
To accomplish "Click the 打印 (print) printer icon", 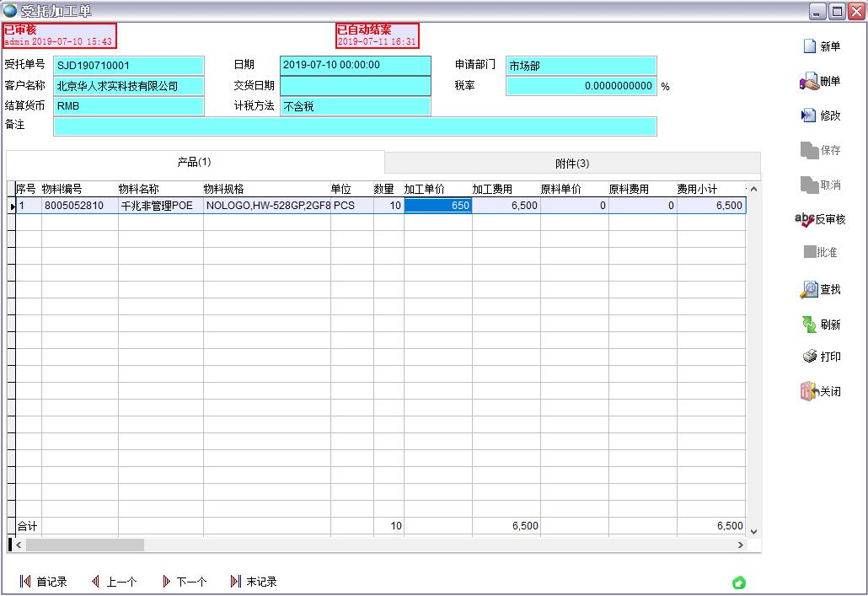I will tap(809, 357).
